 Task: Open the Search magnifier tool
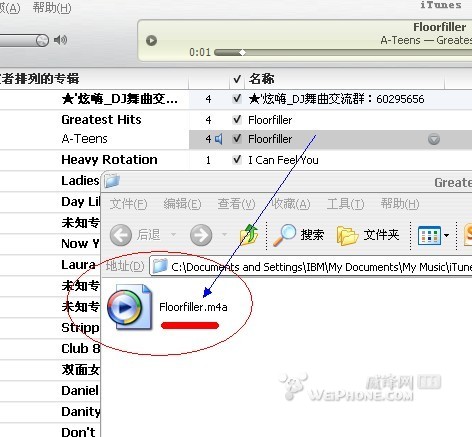pyautogui.click(x=285, y=235)
